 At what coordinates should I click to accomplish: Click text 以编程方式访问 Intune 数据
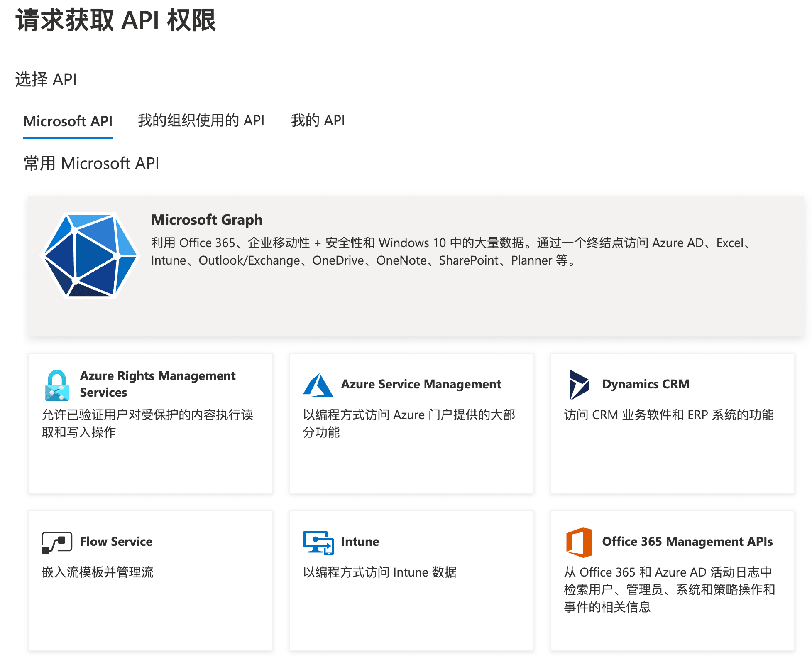[379, 572]
